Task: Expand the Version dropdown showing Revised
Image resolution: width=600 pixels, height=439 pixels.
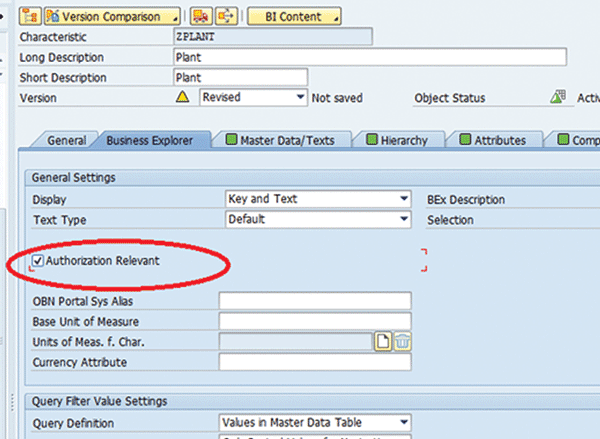Action: (x=300, y=98)
